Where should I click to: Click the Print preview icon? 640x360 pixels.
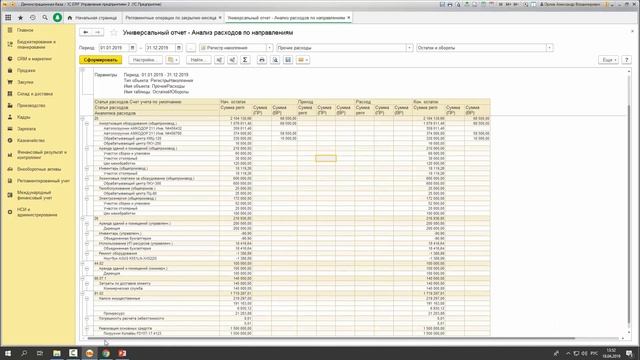[x=275, y=60]
